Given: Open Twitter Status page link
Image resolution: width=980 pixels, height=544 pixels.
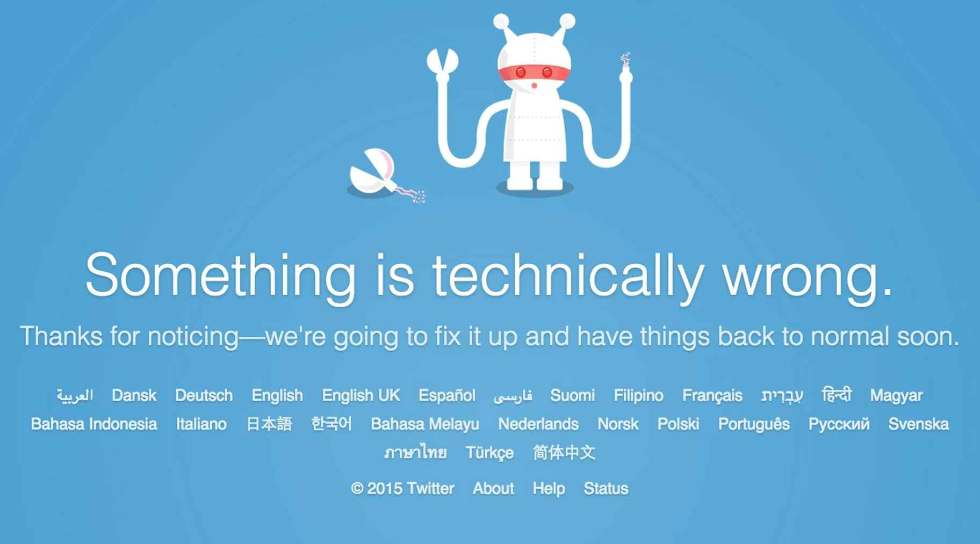Looking at the screenshot, I should [x=606, y=489].
